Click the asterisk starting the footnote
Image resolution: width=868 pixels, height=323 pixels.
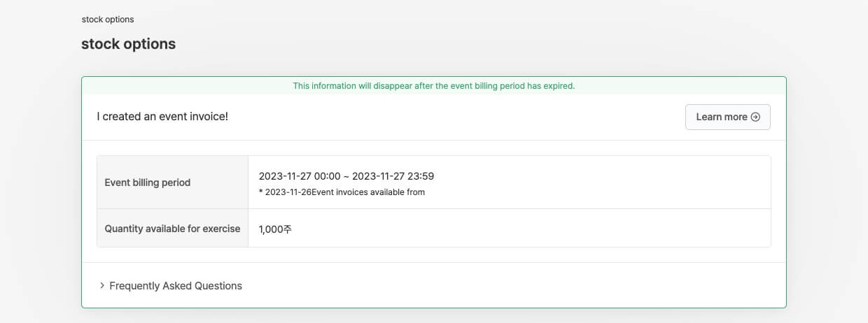260,192
